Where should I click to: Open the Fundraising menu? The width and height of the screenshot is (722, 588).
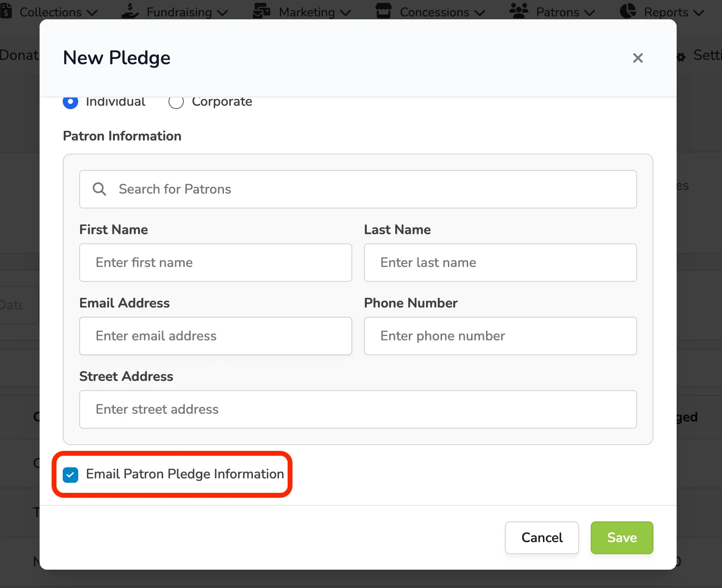(x=174, y=12)
